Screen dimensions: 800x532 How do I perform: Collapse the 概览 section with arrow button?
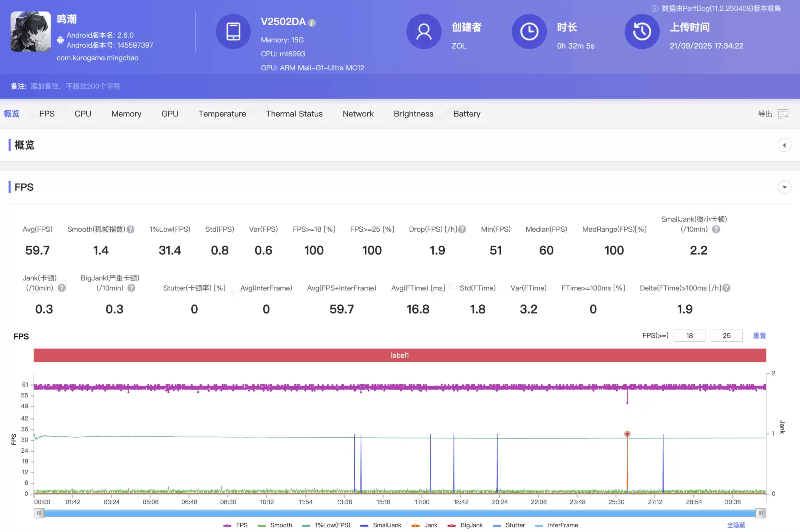pyautogui.click(x=784, y=145)
